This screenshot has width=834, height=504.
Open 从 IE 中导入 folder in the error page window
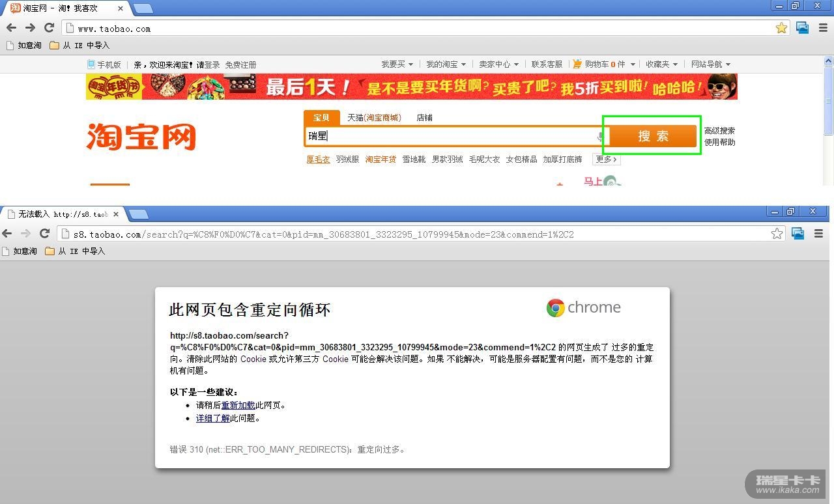tap(75, 251)
